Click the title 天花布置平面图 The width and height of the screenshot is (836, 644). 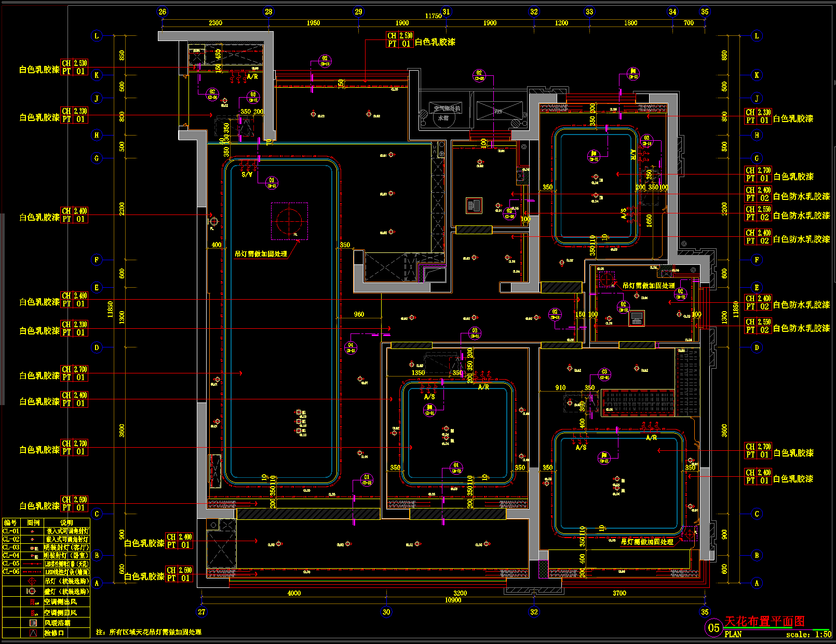764,621
